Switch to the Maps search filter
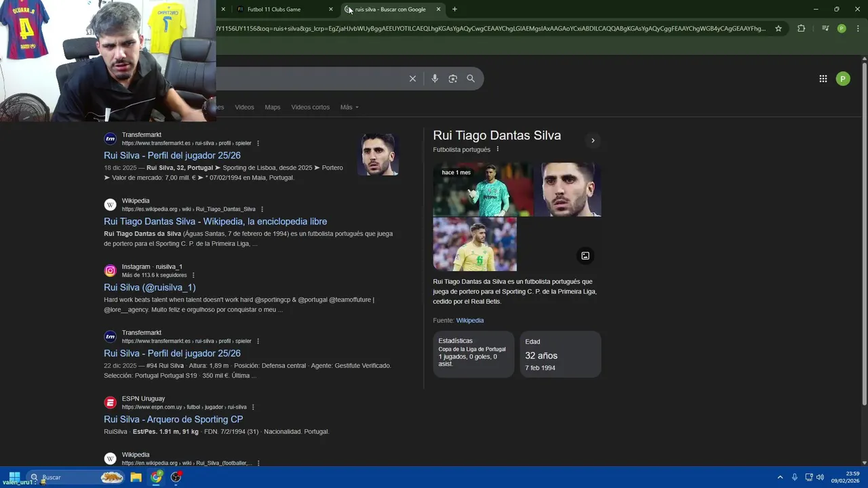868x488 pixels. [273, 107]
